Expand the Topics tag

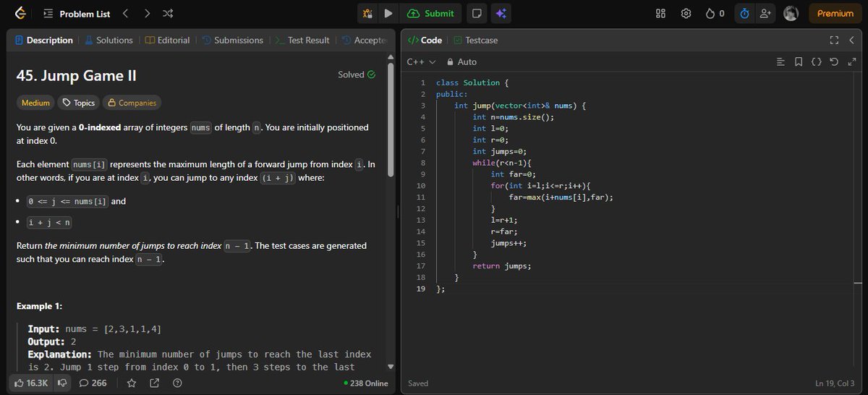(x=79, y=103)
